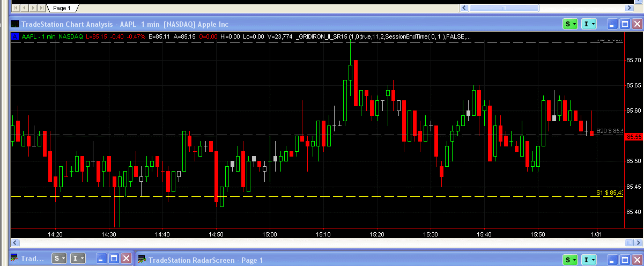This screenshot has width=644, height=266.
Task: Jump to the first workspace page tab arrow
Action: pyautogui.click(x=17, y=8)
